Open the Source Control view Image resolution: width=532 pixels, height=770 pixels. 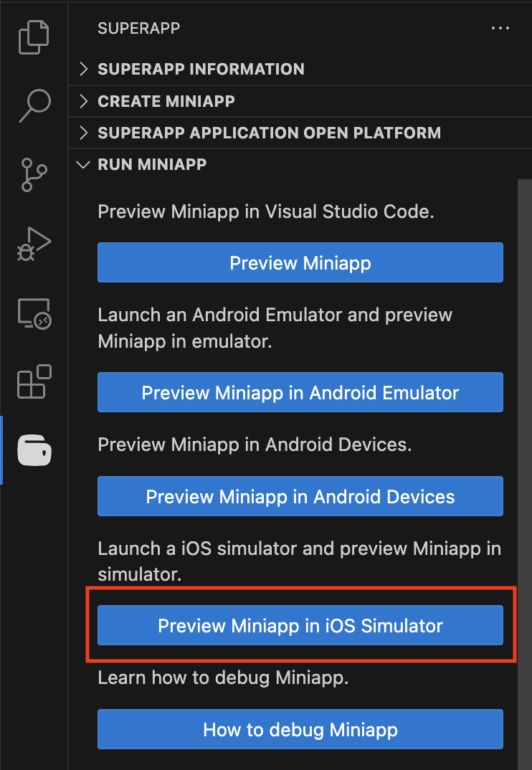coord(34,174)
